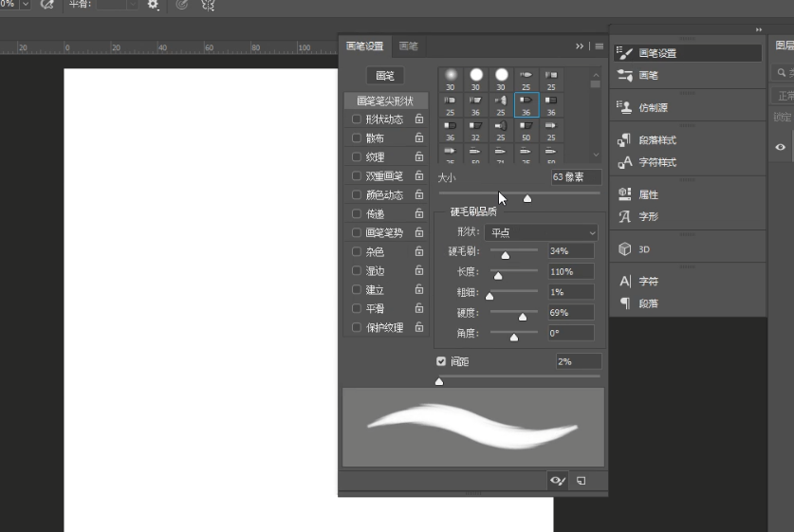This screenshot has width=794, height=532.
Task: Toggle lock for 双重画笔 settings
Action: click(x=419, y=175)
